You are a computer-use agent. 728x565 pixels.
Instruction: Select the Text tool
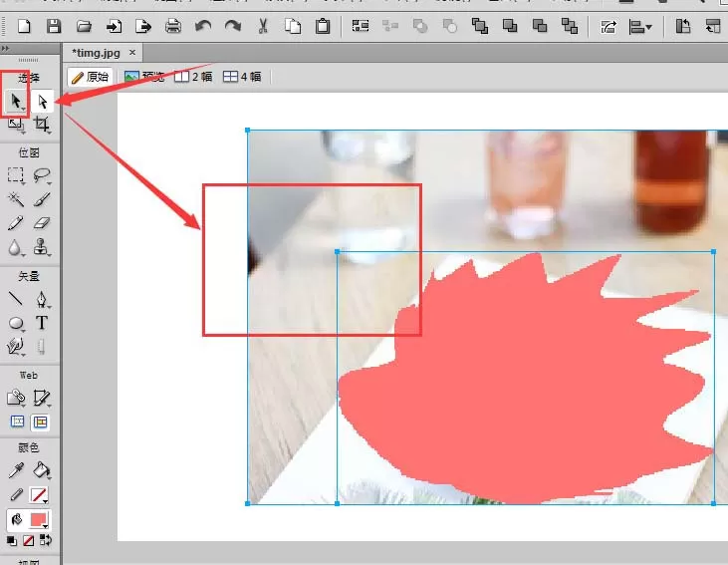[42, 323]
